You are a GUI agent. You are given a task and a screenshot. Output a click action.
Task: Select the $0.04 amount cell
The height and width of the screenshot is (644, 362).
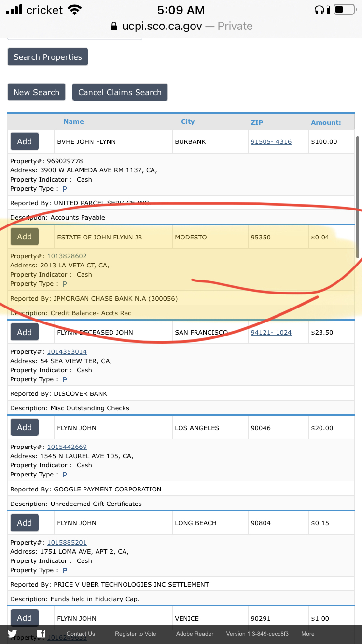332,237
